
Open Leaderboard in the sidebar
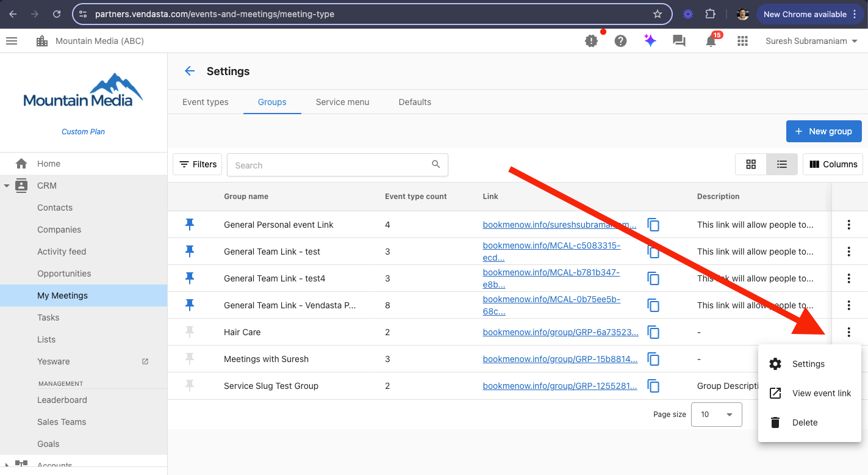click(84, 400)
